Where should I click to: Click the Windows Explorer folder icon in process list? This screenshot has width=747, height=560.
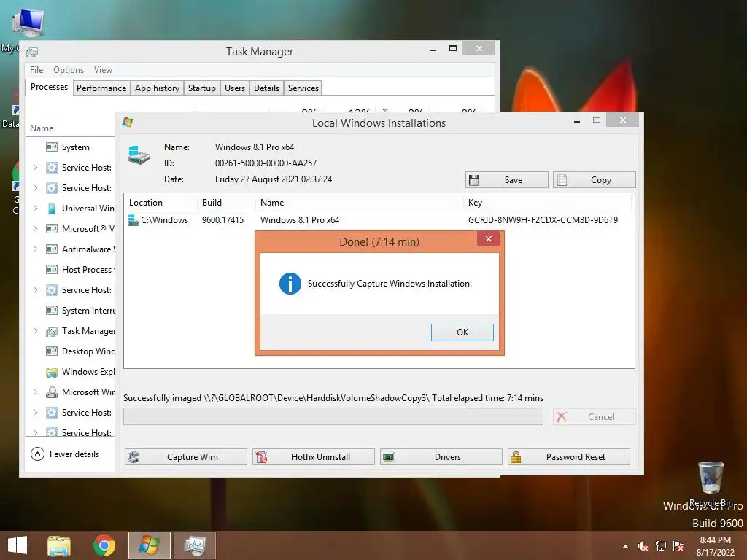point(52,372)
